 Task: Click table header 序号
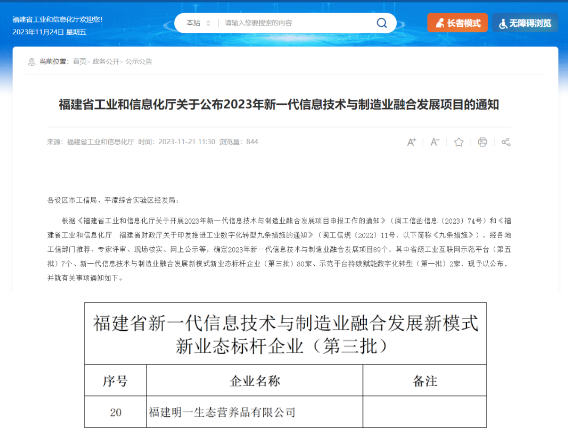pyautogui.click(x=115, y=381)
